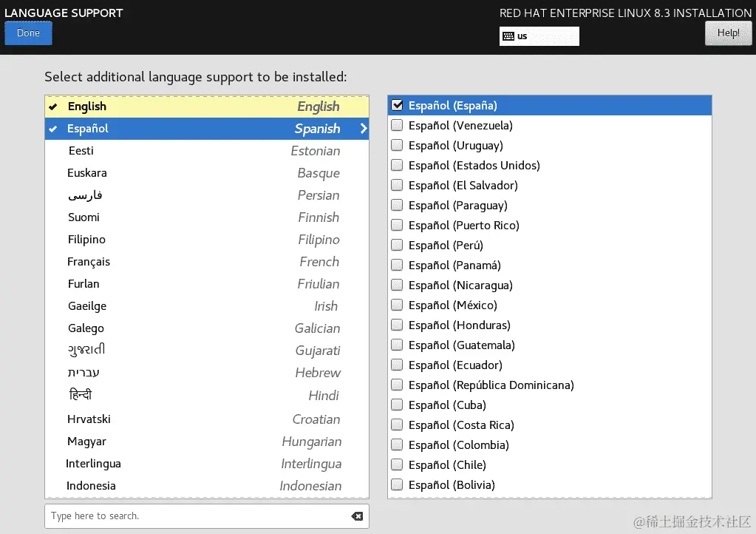Enable Español (Estados Unidos) checkbox
756x534 pixels.
coord(397,166)
